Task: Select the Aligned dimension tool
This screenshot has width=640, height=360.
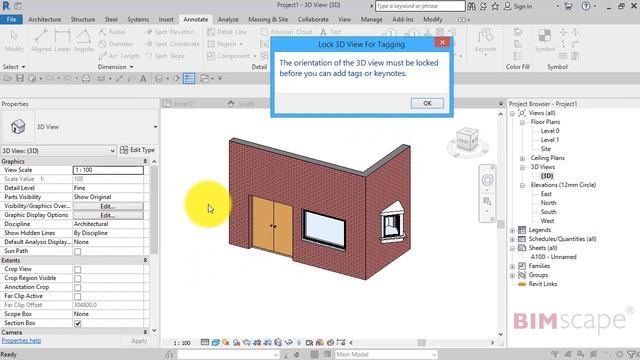Action: pos(41,40)
